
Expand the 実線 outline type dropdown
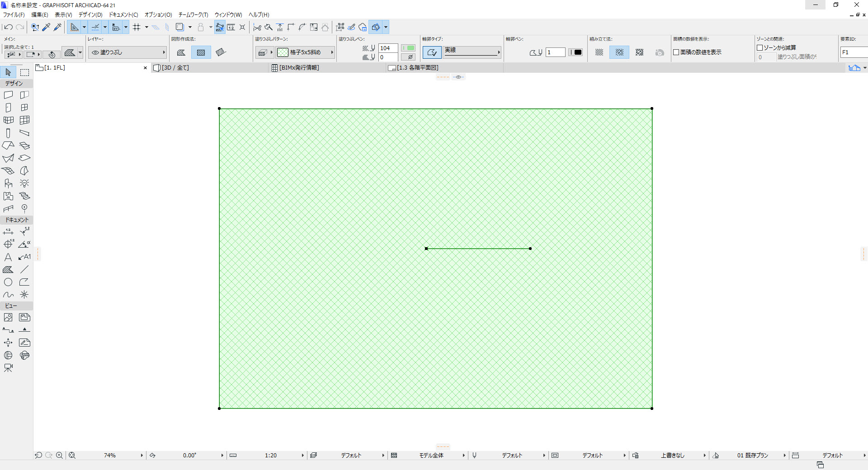pyautogui.click(x=472, y=52)
